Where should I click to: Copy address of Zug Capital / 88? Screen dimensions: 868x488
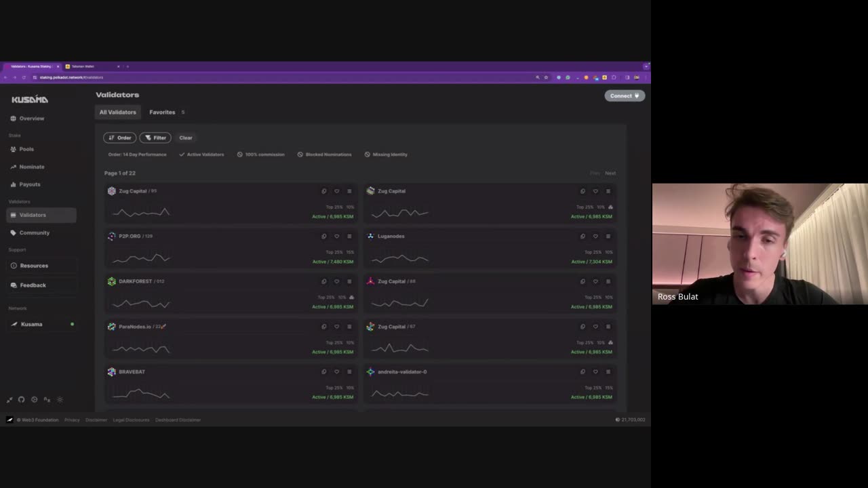(583, 281)
